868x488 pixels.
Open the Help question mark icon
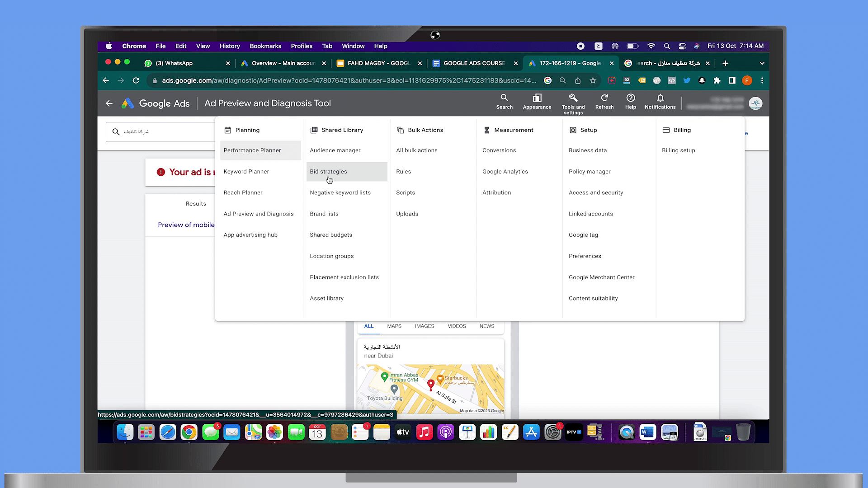coord(631,98)
